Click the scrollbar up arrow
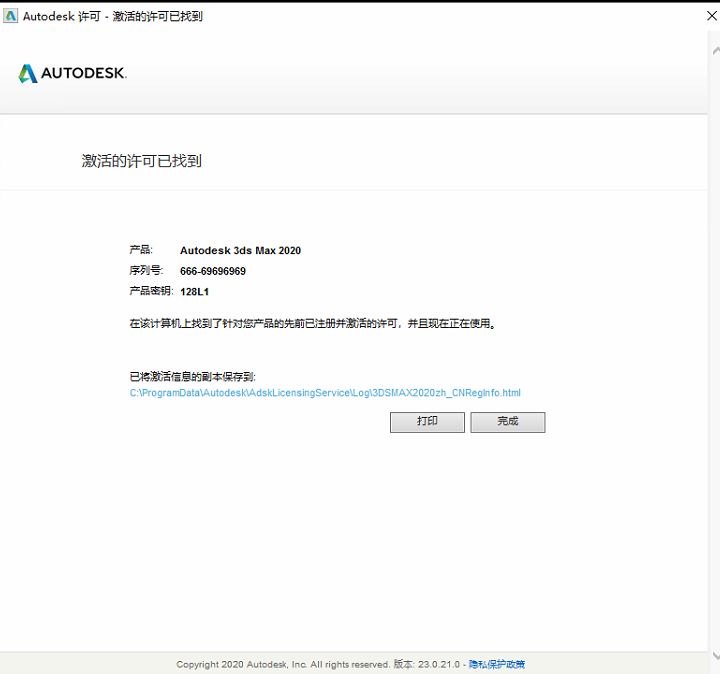 (x=715, y=50)
